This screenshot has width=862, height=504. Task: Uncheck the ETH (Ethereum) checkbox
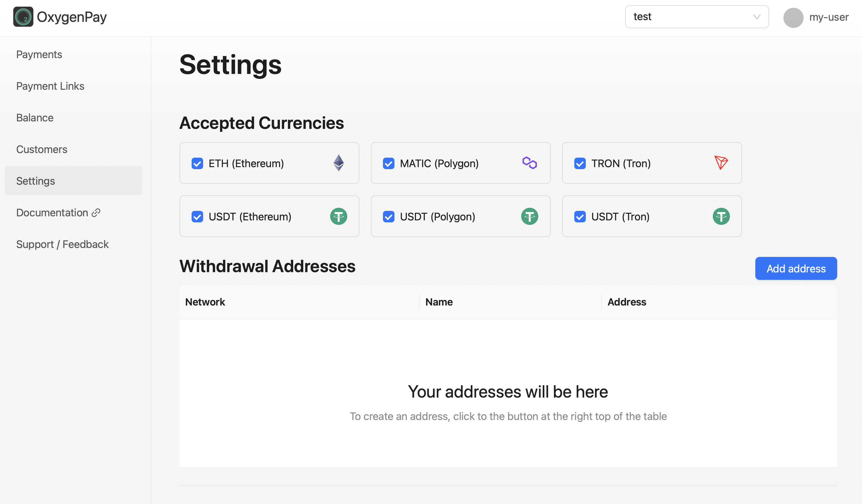(197, 163)
